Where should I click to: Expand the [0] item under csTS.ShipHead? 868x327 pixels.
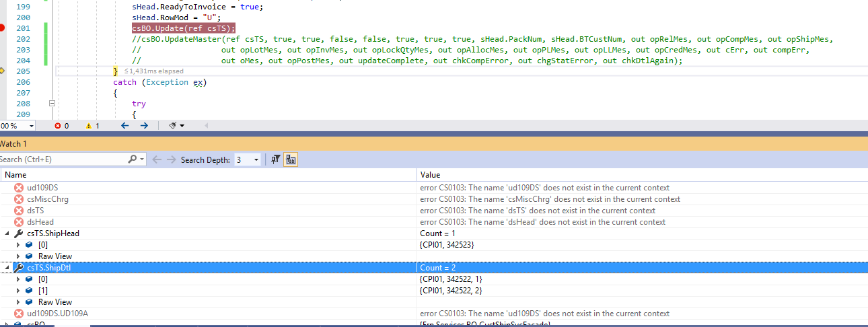(18, 245)
